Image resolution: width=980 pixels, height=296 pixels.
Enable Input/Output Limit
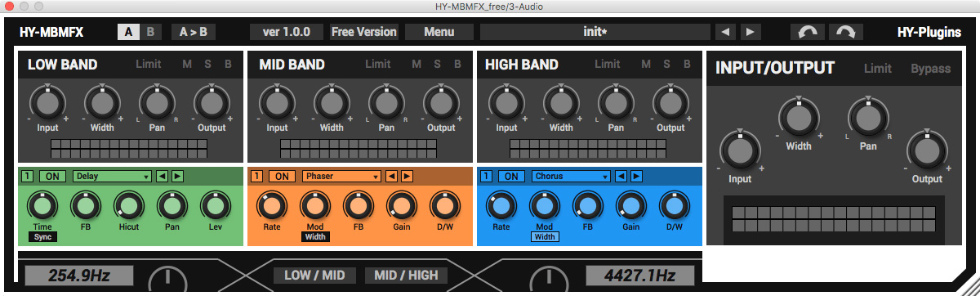coord(878,69)
